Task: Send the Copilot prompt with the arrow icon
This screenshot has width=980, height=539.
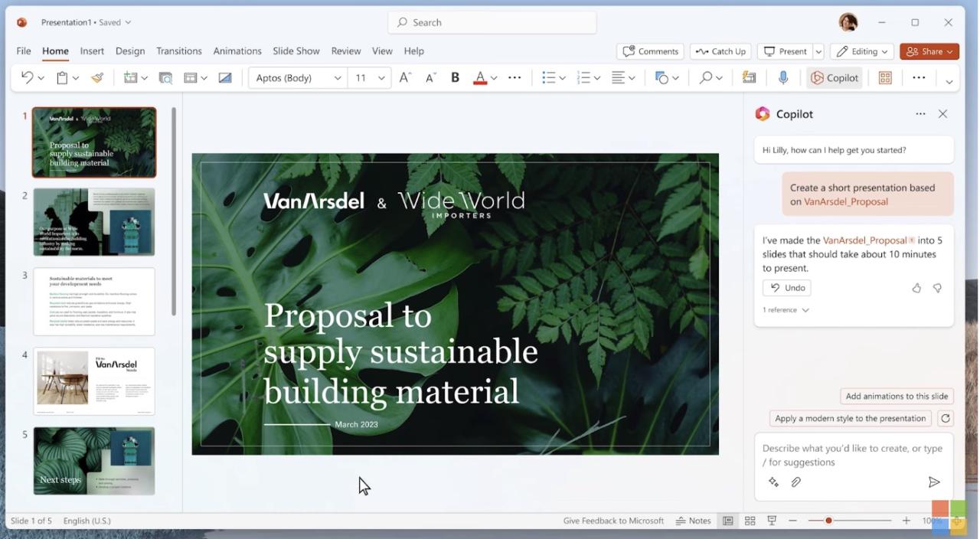Action: coord(934,482)
